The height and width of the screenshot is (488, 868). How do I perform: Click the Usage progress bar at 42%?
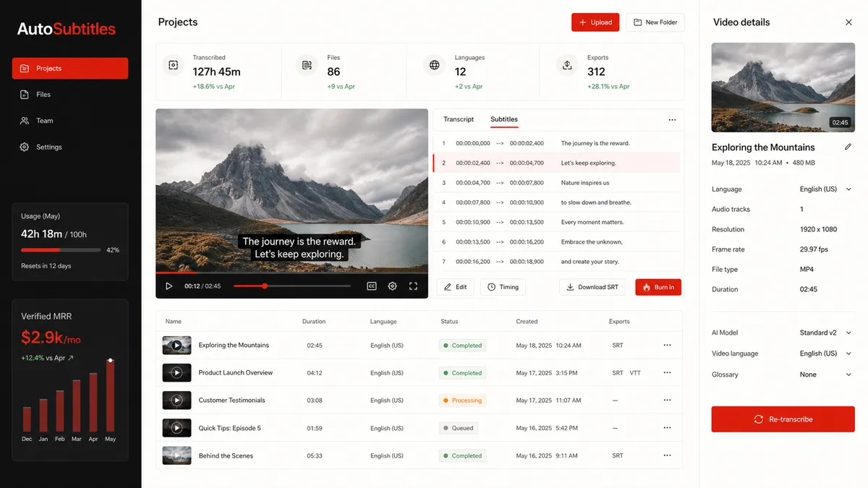click(61, 250)
